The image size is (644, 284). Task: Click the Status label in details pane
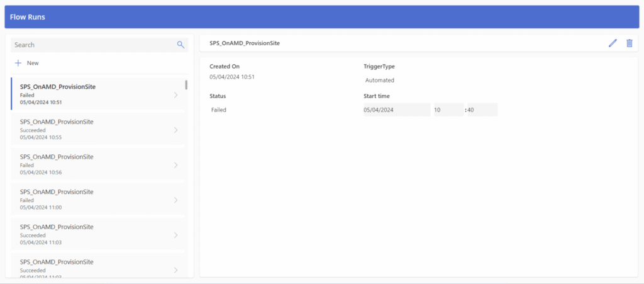(x=218, y=96)
